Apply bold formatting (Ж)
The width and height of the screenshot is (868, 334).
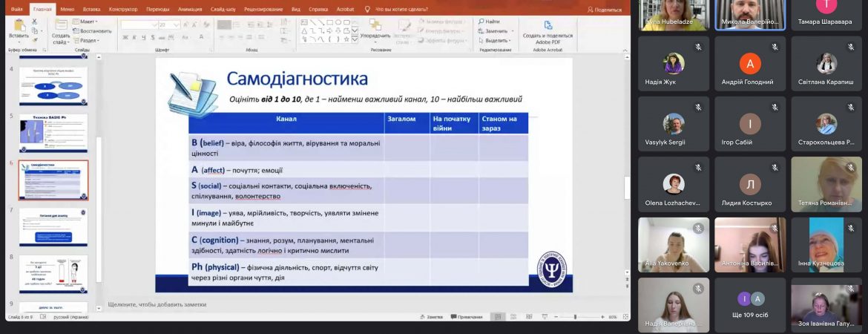[125, 37]
